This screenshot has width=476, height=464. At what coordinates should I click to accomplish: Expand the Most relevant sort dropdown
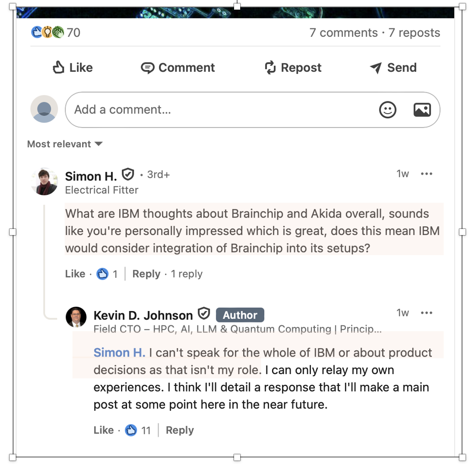(x=65, y=144)
